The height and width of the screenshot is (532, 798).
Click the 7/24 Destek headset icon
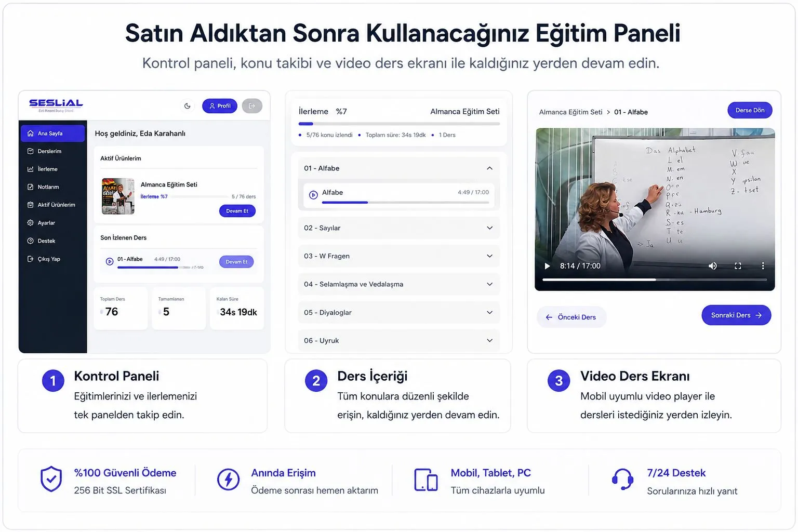(x=622, y=480)
